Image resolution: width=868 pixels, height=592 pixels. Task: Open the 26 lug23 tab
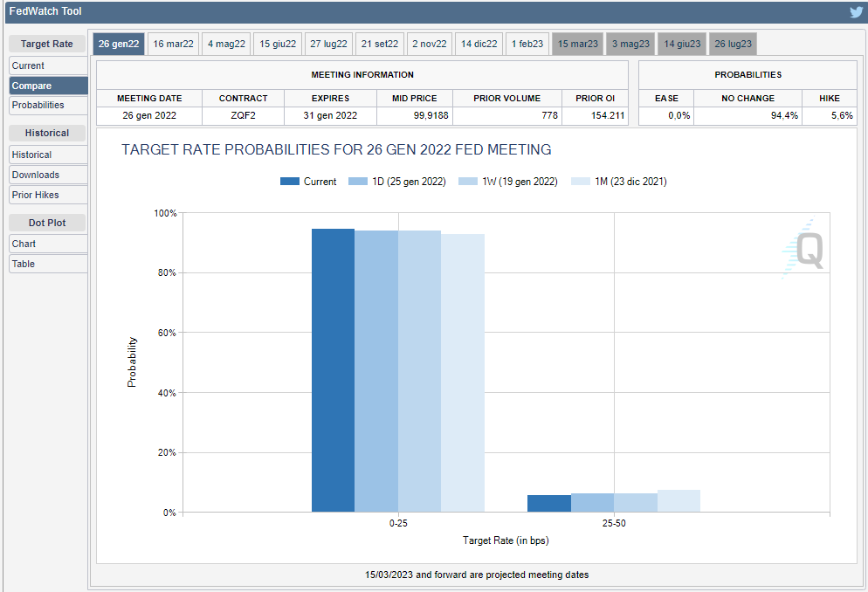point(734,44)
